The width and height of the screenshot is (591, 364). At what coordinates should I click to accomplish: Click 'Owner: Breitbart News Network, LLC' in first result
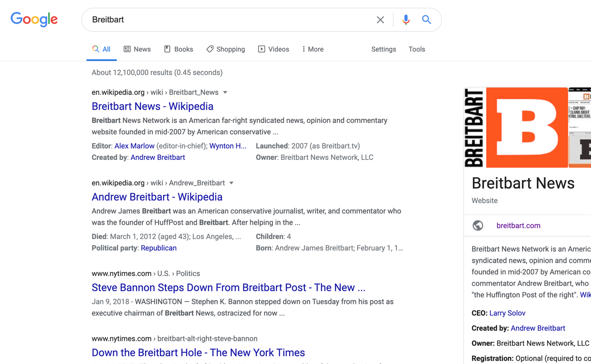315,157
